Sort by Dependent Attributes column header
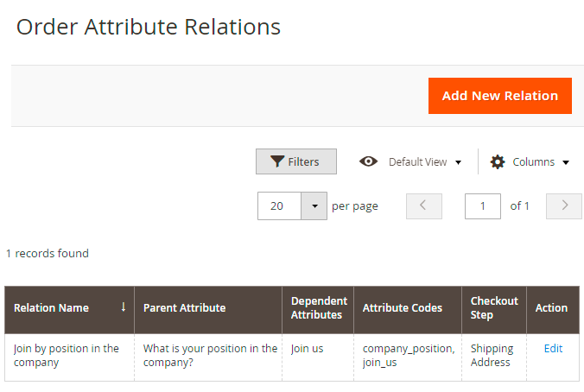The height and width of the screenshot is (392, 584). pos(318,308)
